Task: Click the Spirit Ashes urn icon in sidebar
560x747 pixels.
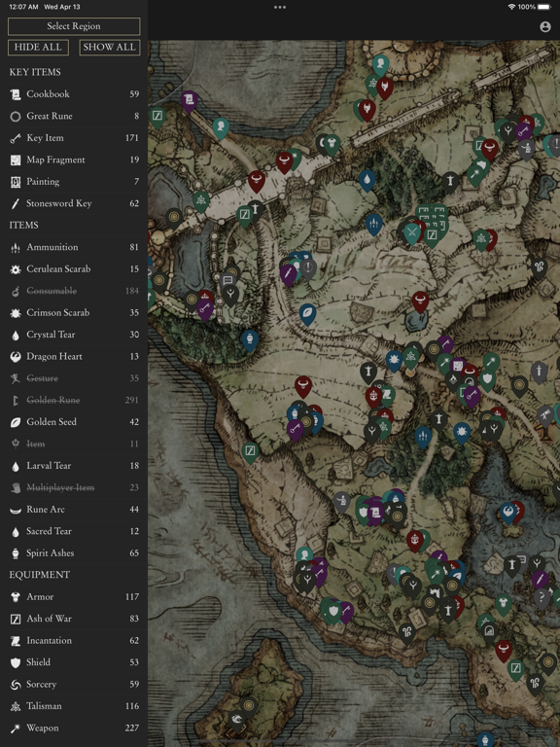Action: [16, 553]
